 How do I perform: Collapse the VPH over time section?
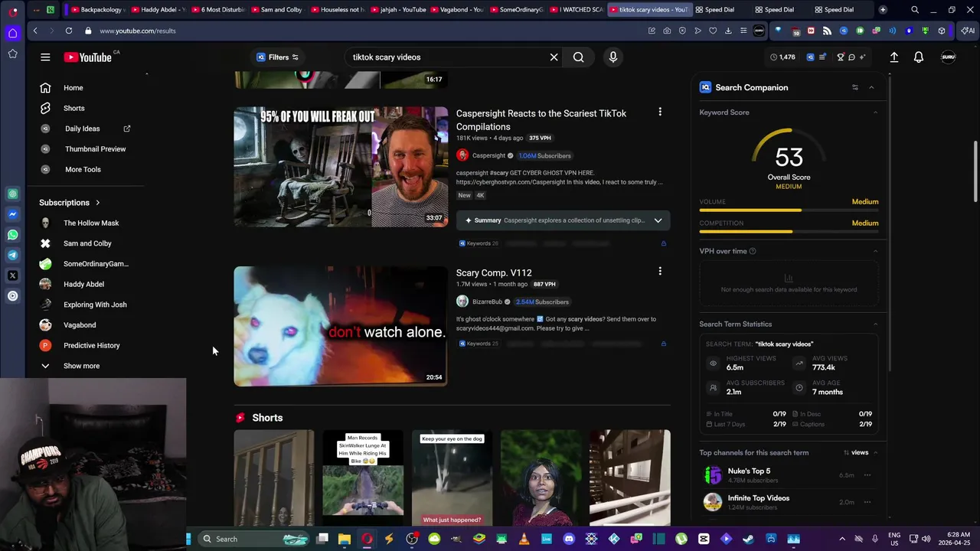coord(875,251)
